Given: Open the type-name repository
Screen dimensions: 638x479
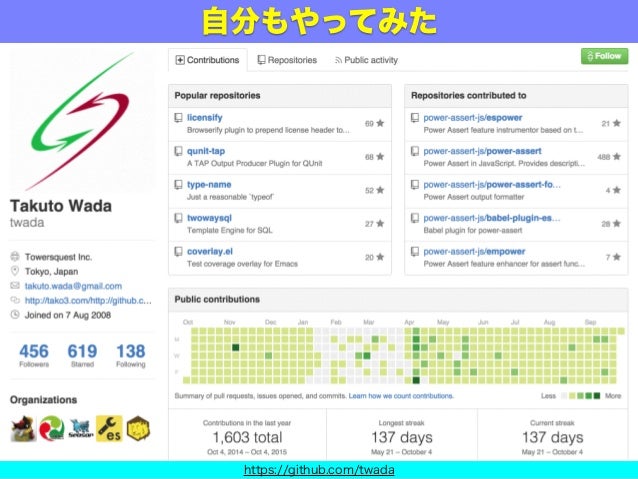Looking at the screenshot, I should coord(209,184).
